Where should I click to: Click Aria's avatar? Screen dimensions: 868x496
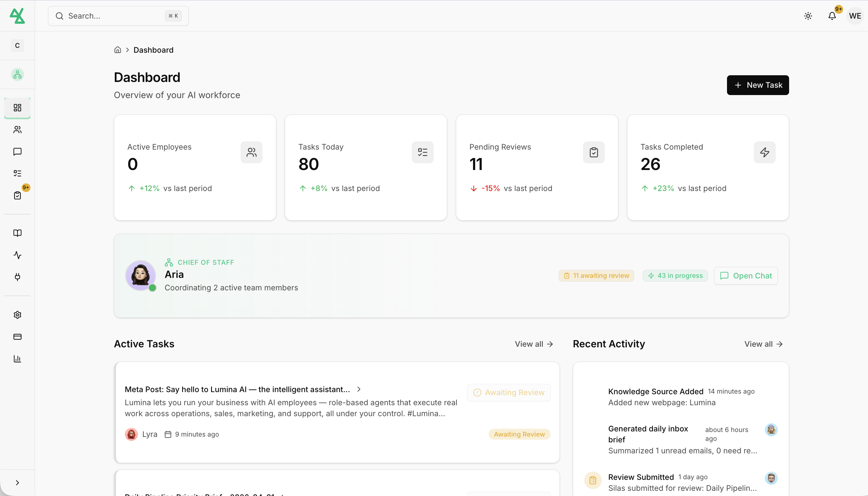pyautogui.click(x=140, y=276)
